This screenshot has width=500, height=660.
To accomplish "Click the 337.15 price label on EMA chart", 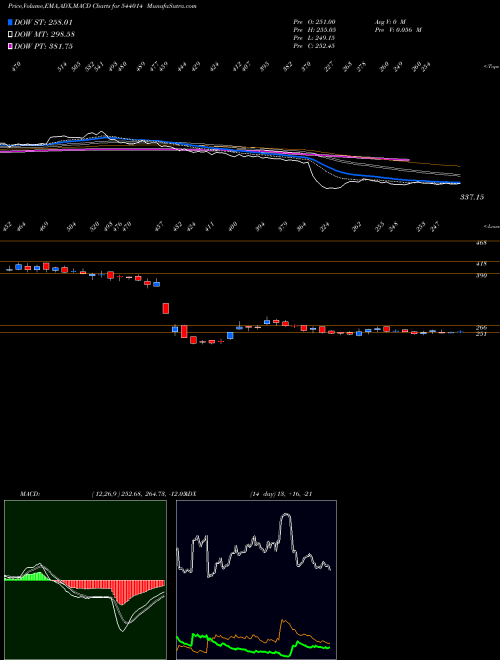I will tap(471, 197).
